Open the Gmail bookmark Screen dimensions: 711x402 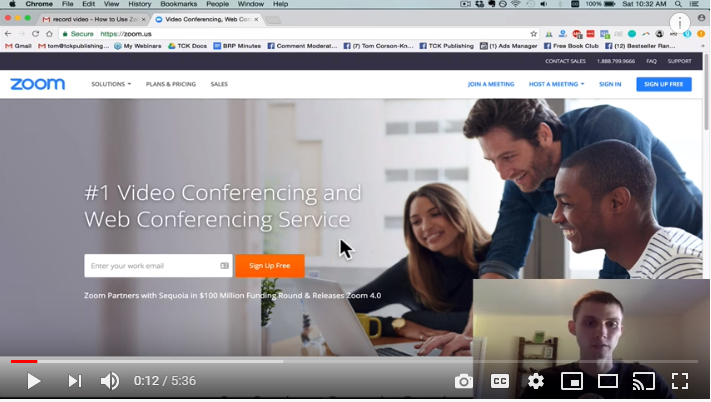click(18, 46)
